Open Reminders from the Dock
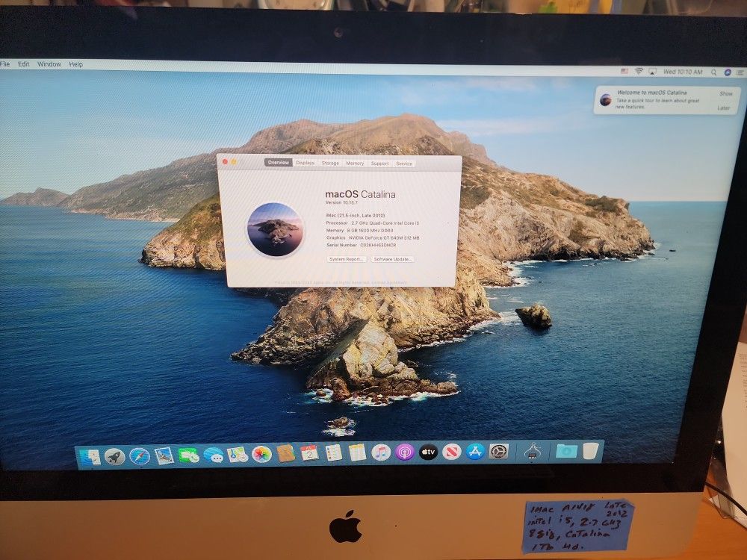 tap(333, 452)
